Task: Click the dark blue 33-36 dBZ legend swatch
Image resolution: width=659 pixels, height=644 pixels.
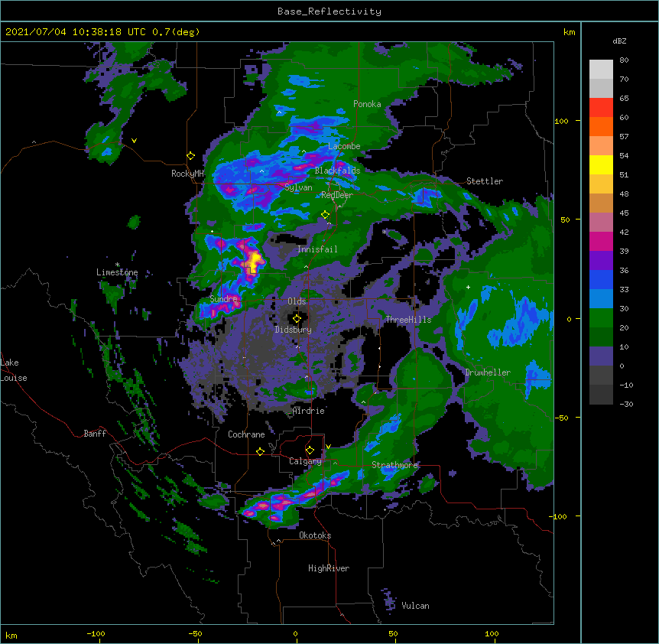Action: [x=601, y=279]
